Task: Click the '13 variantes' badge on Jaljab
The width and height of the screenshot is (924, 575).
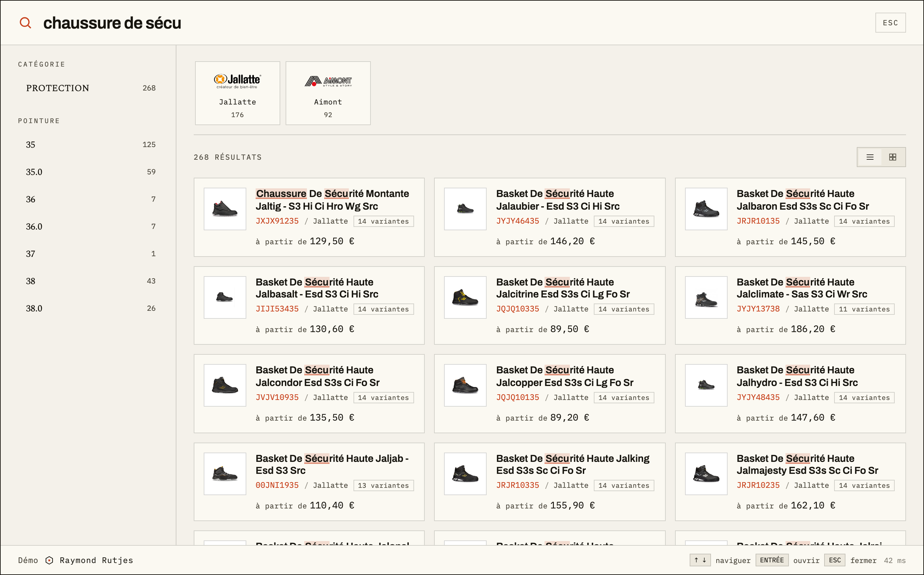Action: [383, 485]
